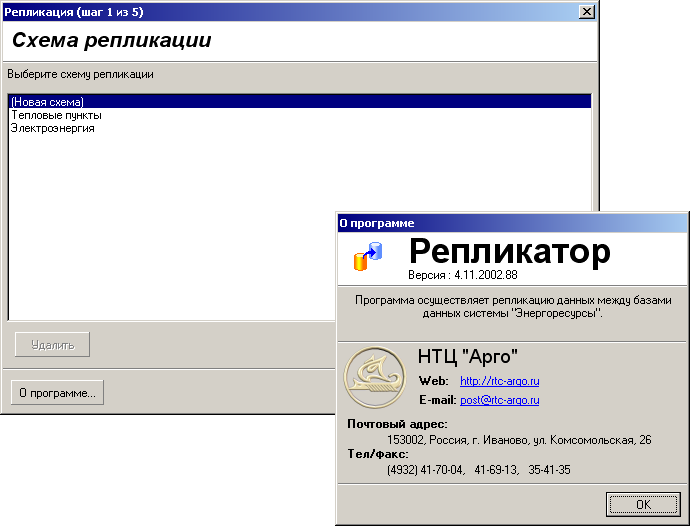Screen dimensions: 690x526
Task: Click the Репликатор database icon
Action: [368, 256]
